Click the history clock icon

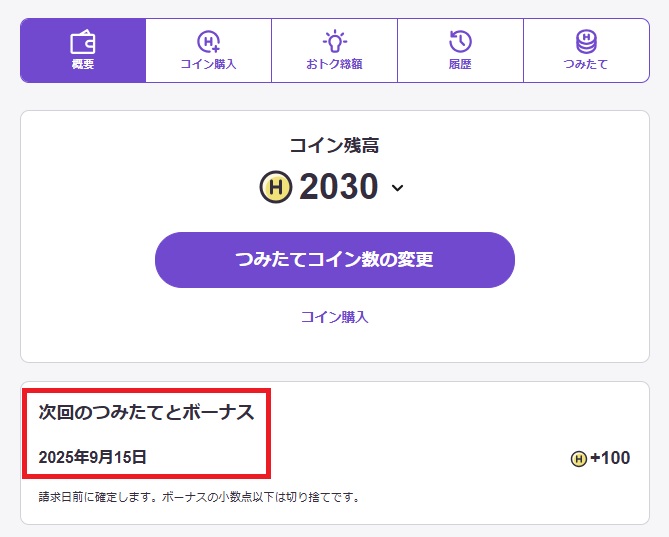(x=460, y=42)
